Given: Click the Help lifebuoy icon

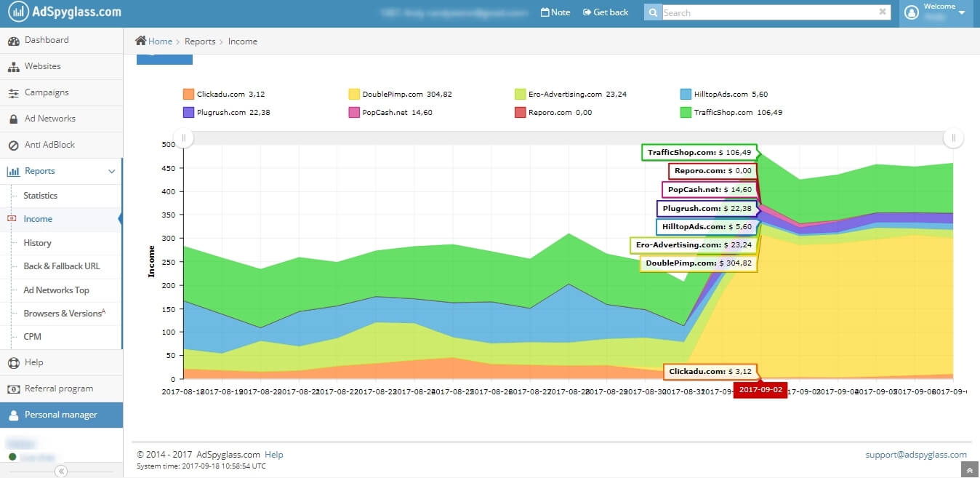Looking at the screenshot, I should (13, 363).
